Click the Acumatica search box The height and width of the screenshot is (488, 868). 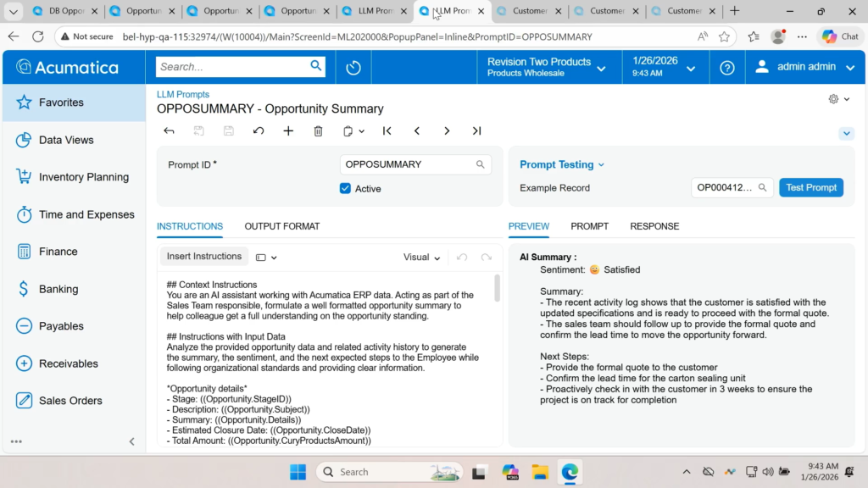(233, 67)
